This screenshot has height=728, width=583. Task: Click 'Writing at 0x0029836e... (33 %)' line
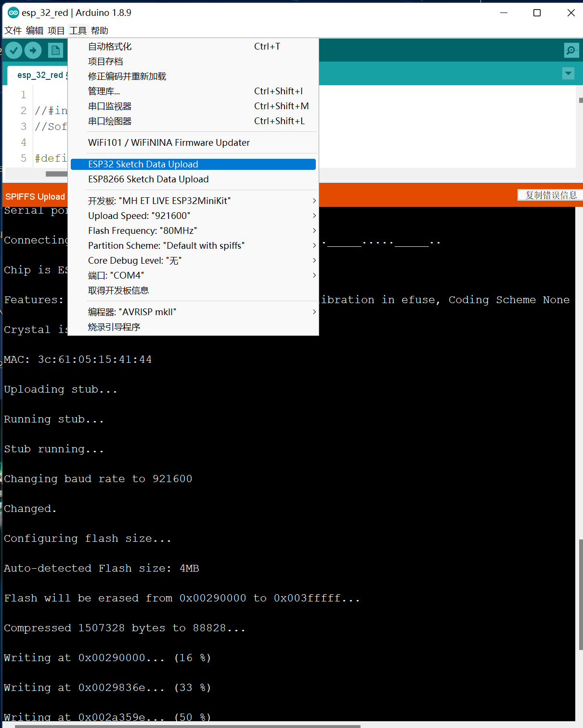pyautogui.click(x=107, y=688)
